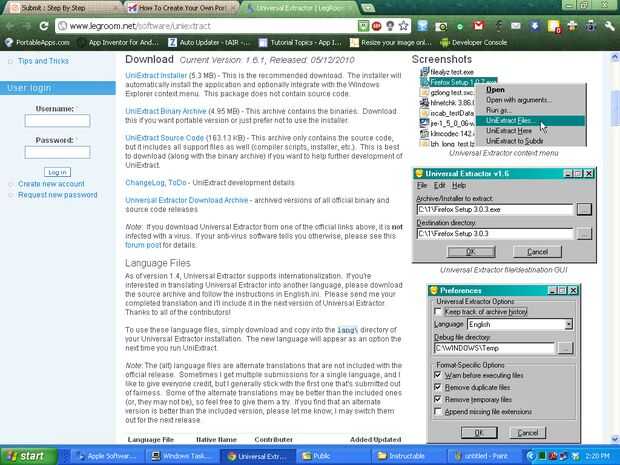Open the ChangeLog link

(145, 183)
